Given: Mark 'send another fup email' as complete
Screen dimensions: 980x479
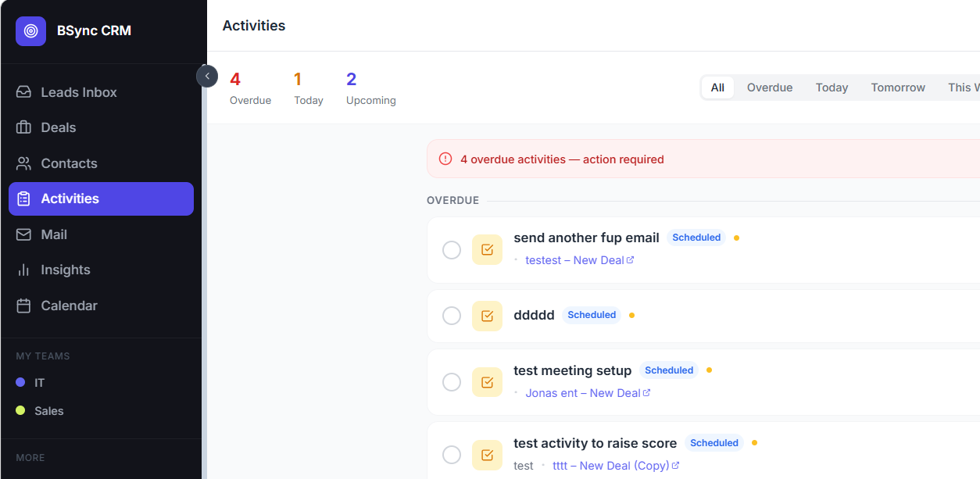Looking at the screenshot, I should coord(452,250).
